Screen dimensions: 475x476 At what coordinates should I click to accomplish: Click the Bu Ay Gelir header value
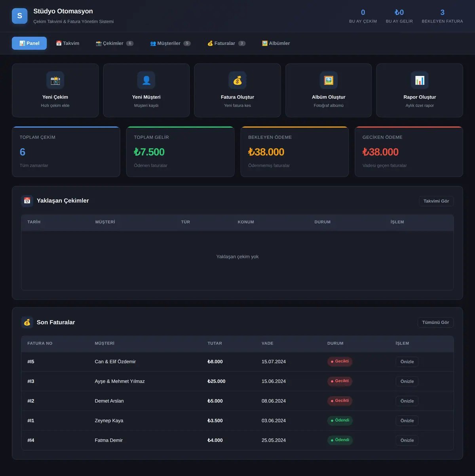[399, 16]
